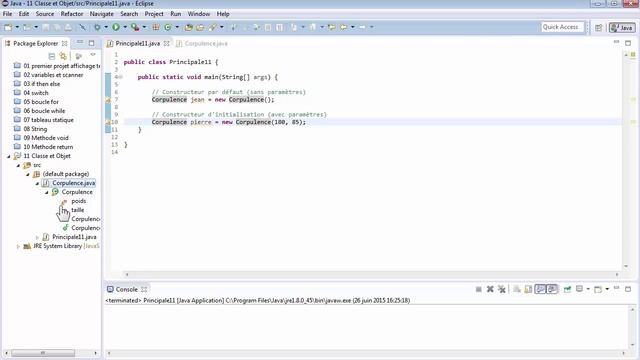The image size is (640, 360).
Task: Minimize the Package Explorer panel
Action: tap(80, 42)
